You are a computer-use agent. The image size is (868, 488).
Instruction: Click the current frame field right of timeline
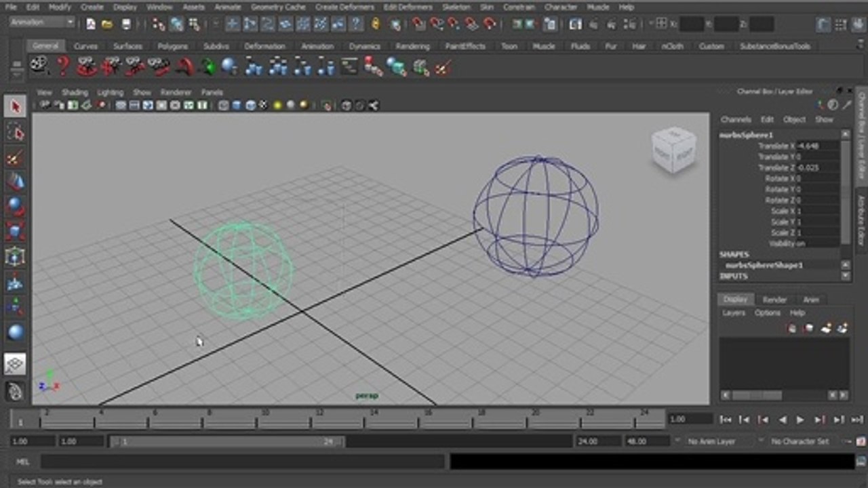point(690,420)
